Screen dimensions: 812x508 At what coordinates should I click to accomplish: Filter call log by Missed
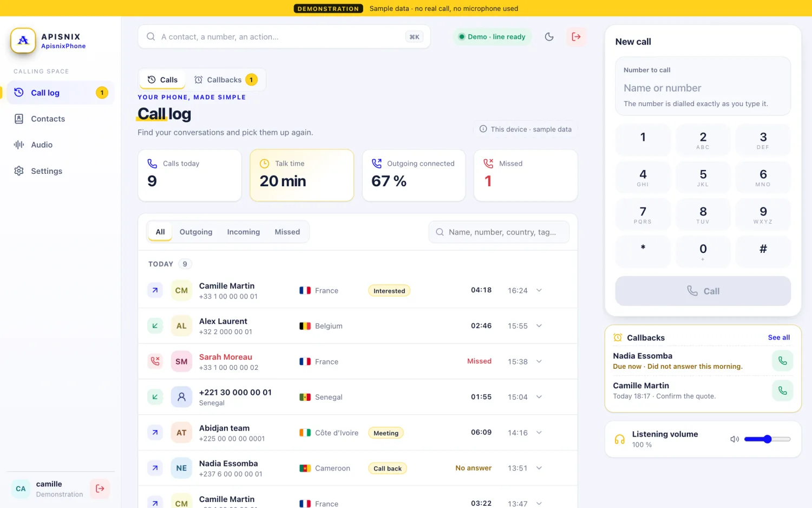point(287,232)
